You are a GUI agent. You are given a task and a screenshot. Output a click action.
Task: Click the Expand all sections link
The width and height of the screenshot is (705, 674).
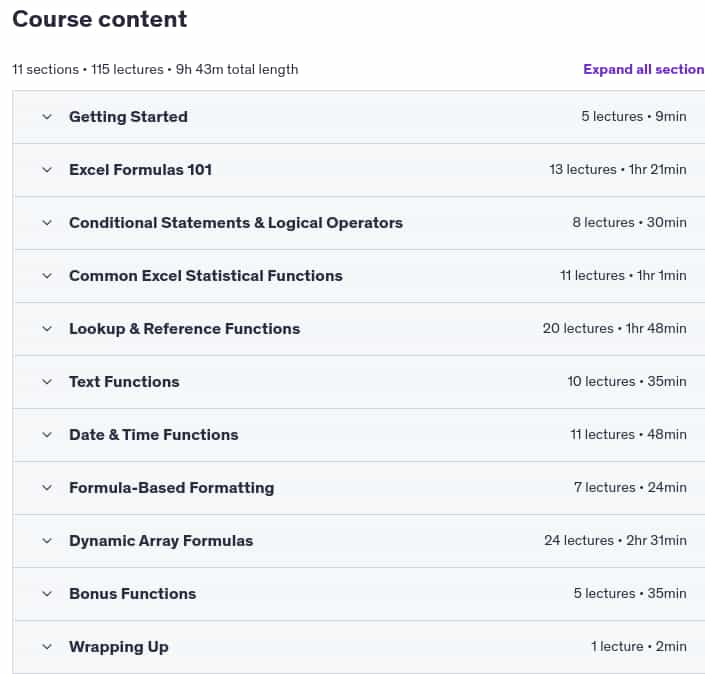pyautogui.click(x=644, y=69)
